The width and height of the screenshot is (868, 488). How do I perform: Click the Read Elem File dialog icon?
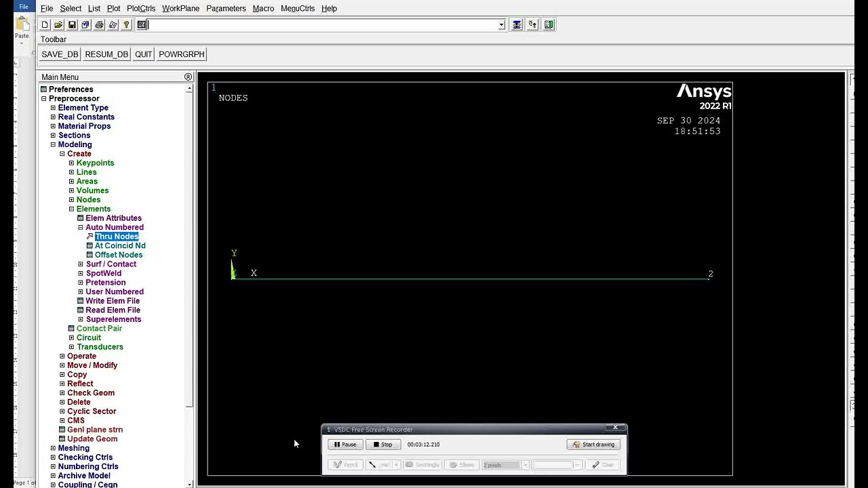tap(81, 310)
